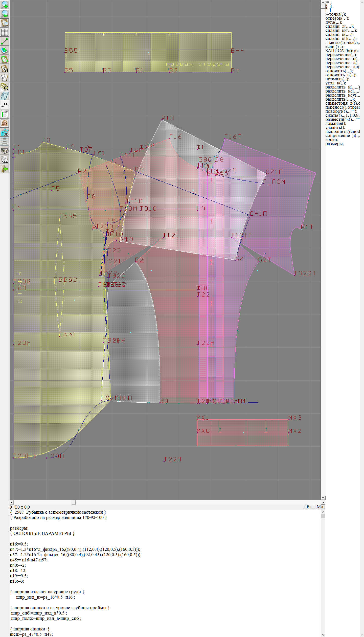
Task: Click the ALG algorithm icon
Action: pyautogui.click(x=5, y=160)
